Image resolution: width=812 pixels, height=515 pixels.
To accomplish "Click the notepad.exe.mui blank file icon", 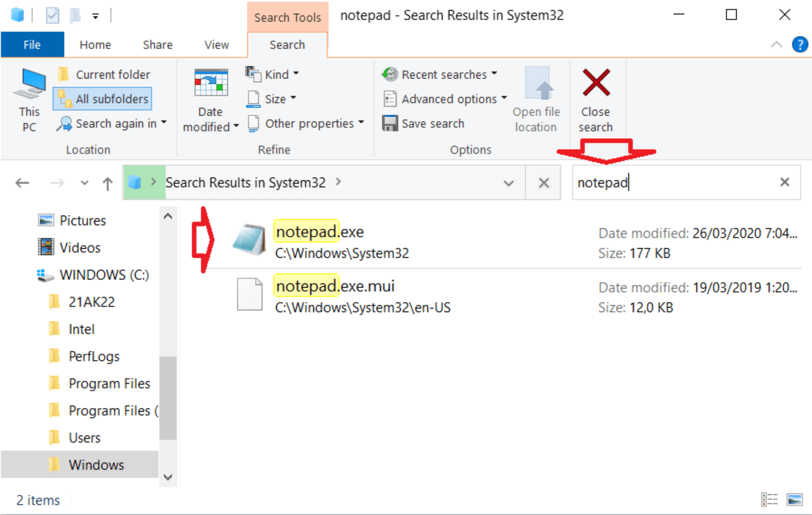I will tap(249, 294).
